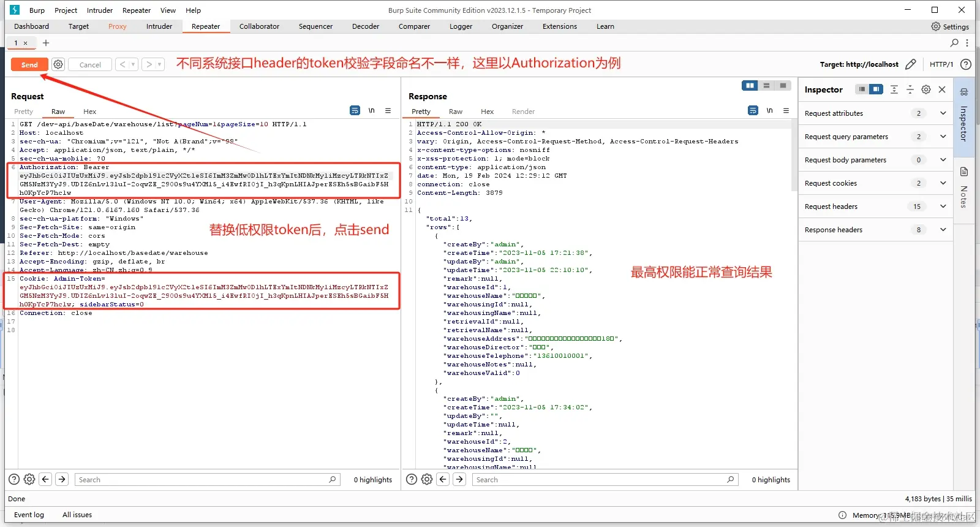Viewport: 980px width, 527px height.
Task: Expand all Inspector sections icon
Action: [x=894, y=89]
